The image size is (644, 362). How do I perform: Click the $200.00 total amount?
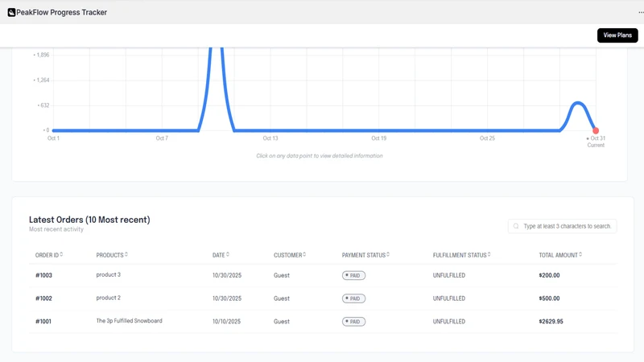click(549, 275)
